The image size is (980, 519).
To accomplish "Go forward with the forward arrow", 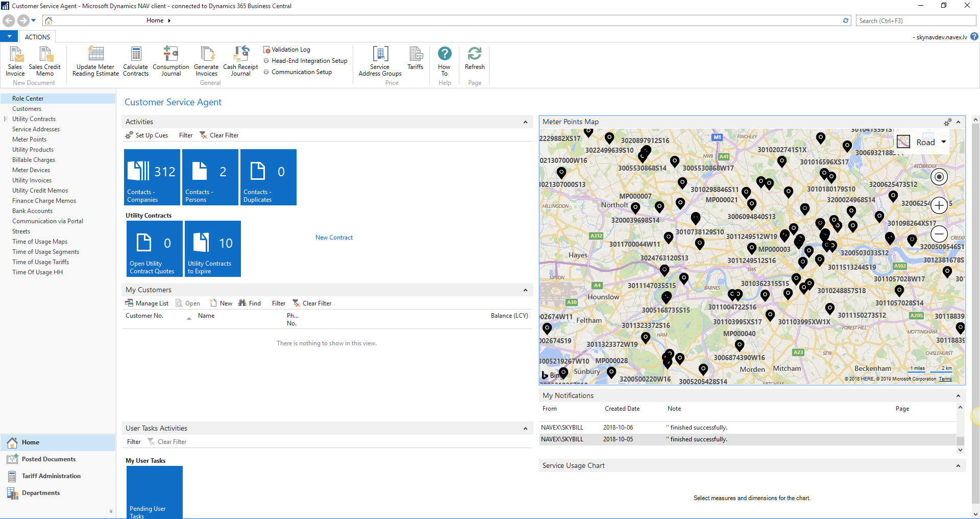I will tap(23, 20).
